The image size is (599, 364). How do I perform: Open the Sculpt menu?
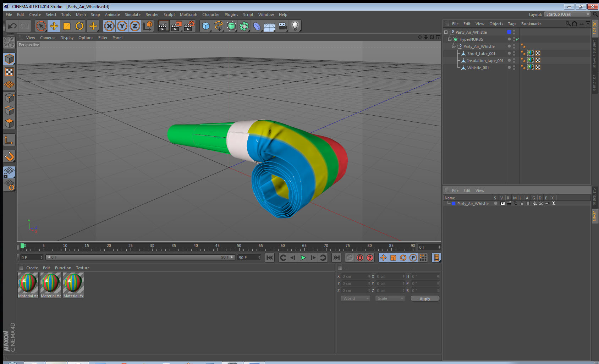[169, 15]
